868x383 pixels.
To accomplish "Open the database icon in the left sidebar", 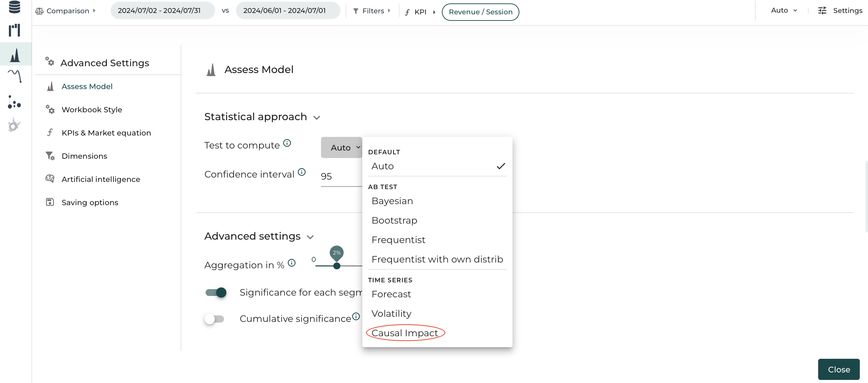I will tap(15, 7).
